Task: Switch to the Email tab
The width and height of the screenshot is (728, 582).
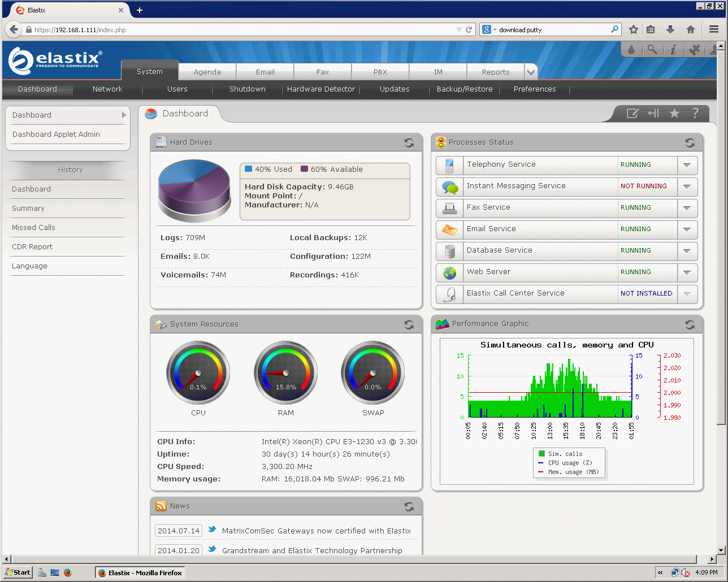Action: pos(265,72)
